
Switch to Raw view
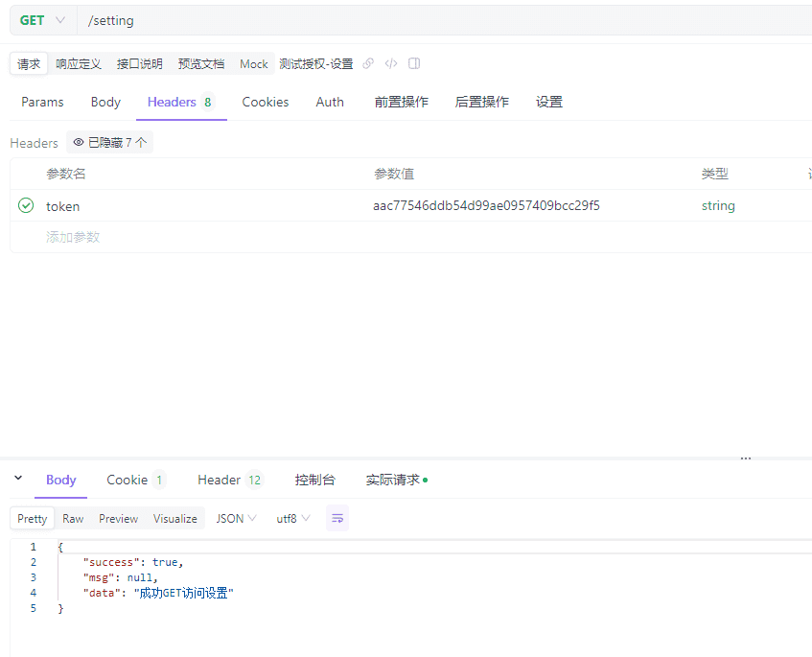coord(73,519)
